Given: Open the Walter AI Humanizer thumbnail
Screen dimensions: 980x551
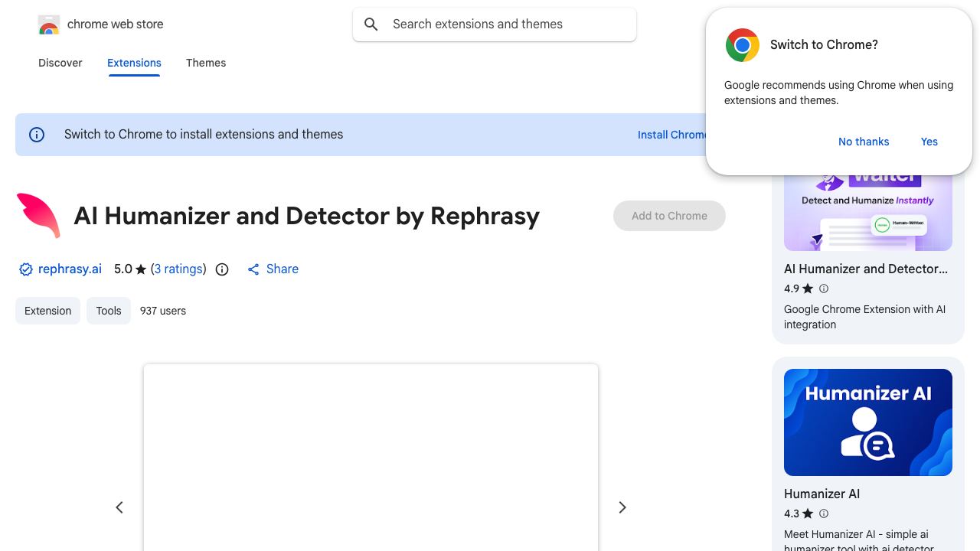Looking at the screenshot, I should pyautogui.click(x=868, y=213).
